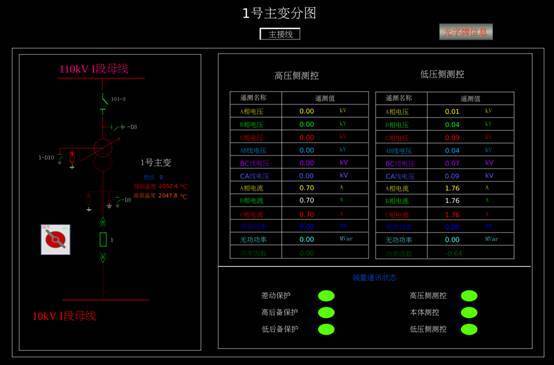Open the 主接线 main wiring view

point(280,34)
